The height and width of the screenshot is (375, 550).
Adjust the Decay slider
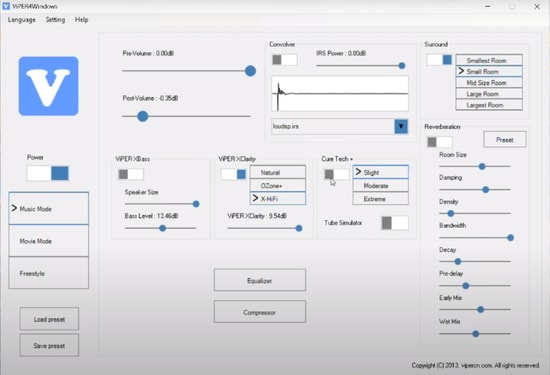(458, 261)
